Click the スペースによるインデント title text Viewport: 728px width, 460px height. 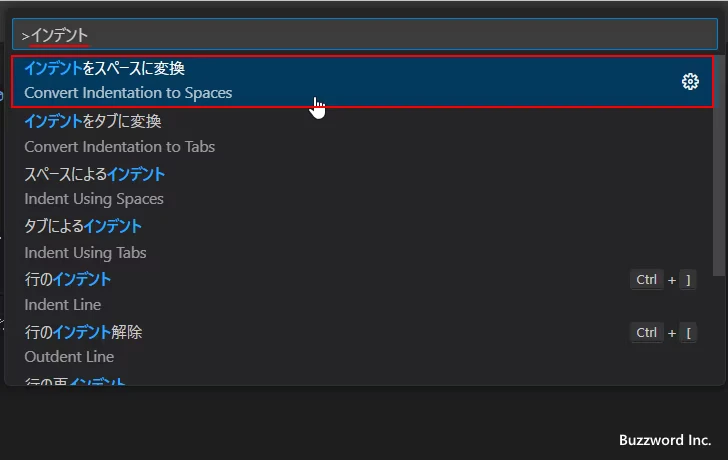(95, 174)
